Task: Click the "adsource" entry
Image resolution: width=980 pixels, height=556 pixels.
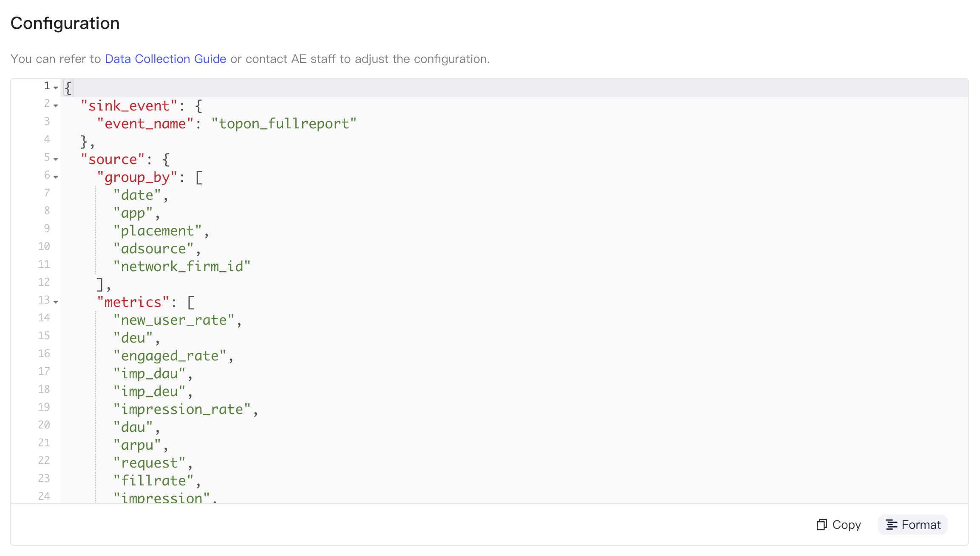Action: [153, 249]
